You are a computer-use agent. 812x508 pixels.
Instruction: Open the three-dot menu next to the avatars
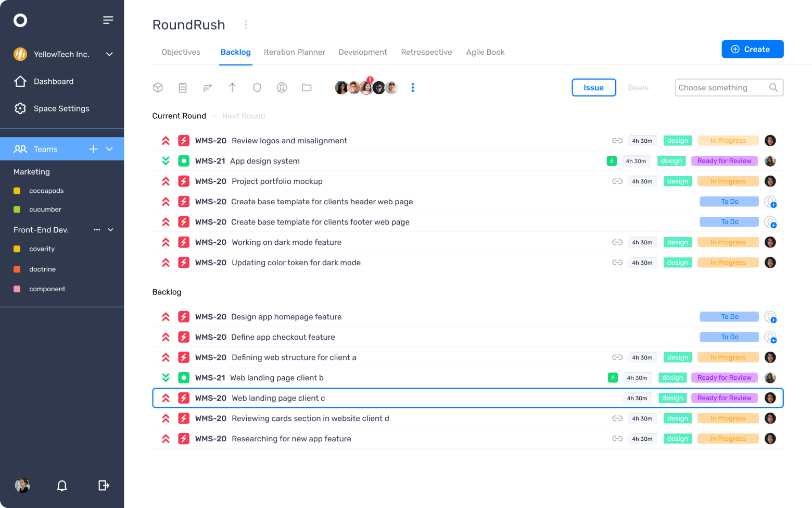413,88
